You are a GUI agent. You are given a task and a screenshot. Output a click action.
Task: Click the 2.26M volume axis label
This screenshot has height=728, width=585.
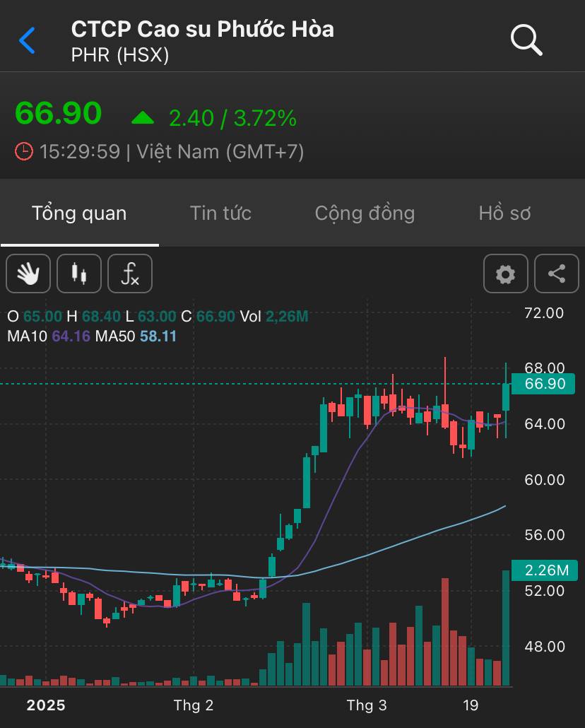[x=545, y=570]
